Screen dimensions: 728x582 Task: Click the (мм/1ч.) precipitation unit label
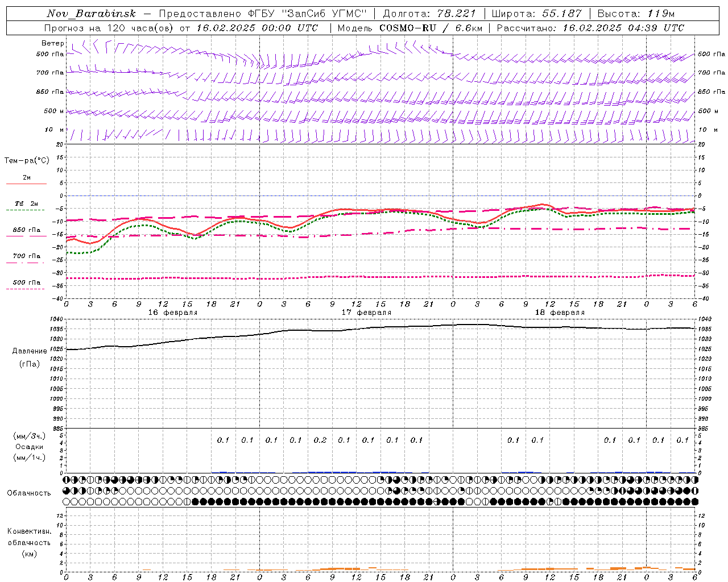point(30,458)
